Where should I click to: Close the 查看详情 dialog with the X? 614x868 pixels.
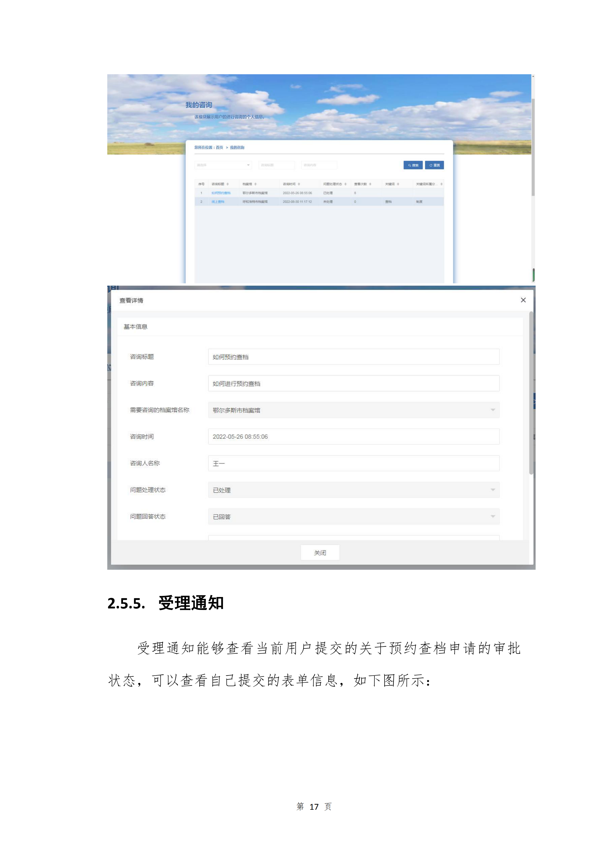[x=523, y=300]
